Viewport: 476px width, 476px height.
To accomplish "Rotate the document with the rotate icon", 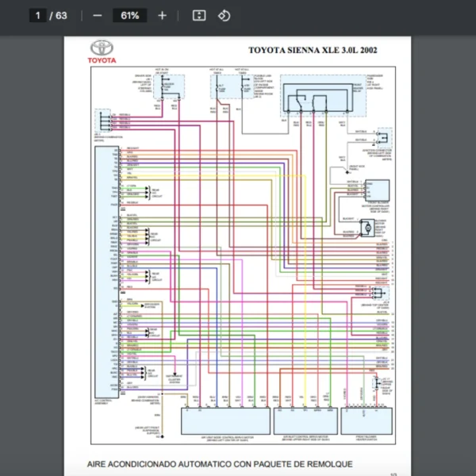I will coord(224,16).
